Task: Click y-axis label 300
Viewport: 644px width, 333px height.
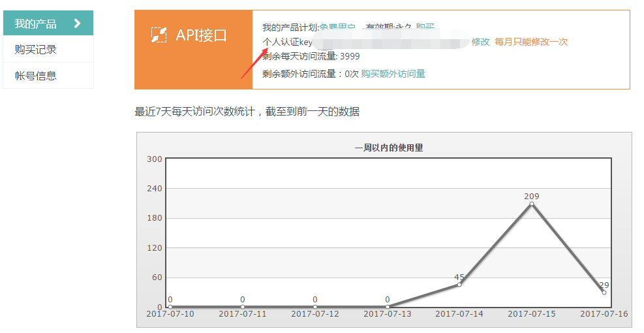Action: pyautogui.click(x=155, y=159)
